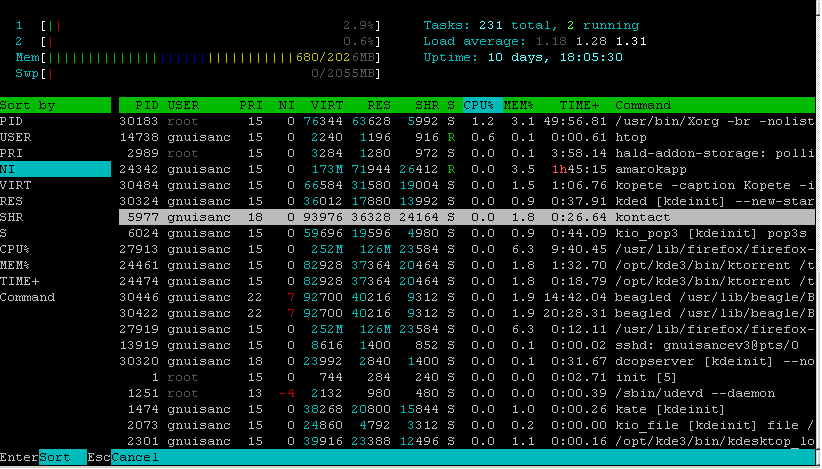Select firefox process with PID 27919

coord(467,329)
